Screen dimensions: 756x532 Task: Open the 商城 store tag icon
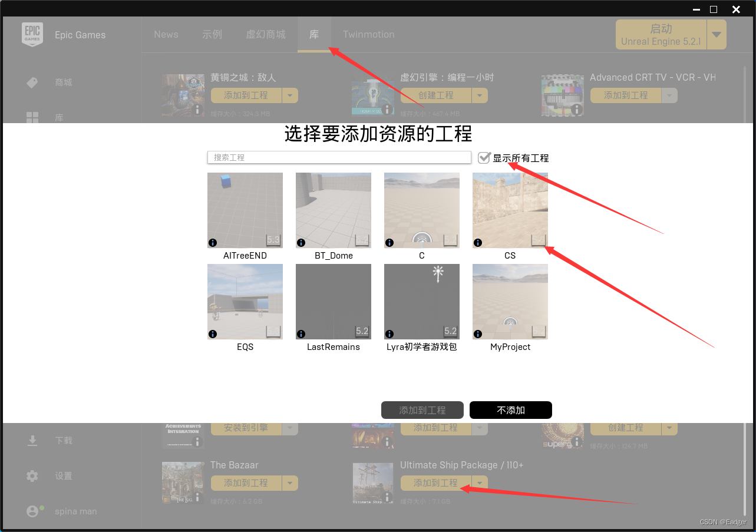[x=32, y=82]
